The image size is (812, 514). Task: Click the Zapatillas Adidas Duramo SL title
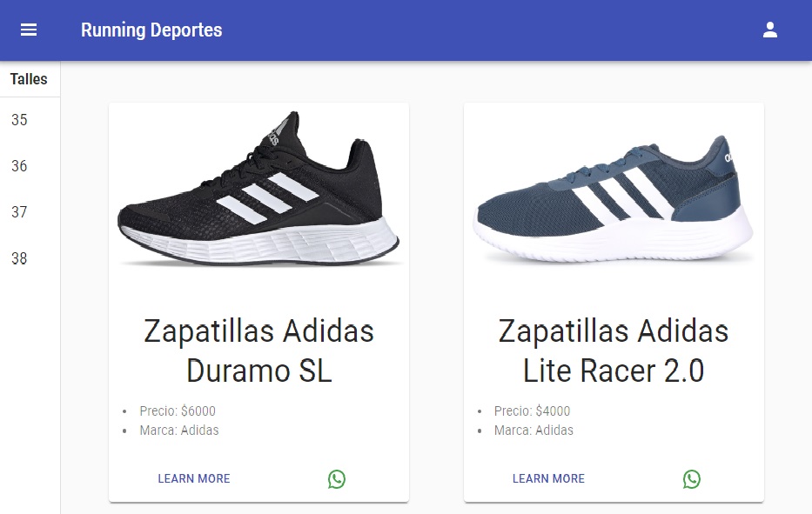[258, 350]
